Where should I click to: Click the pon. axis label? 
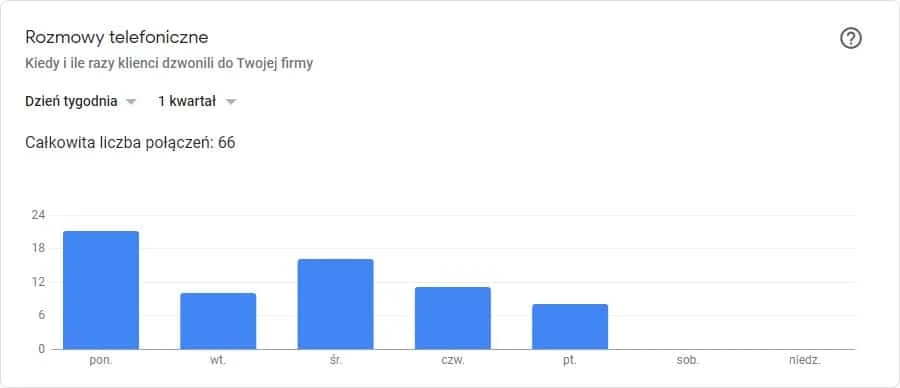[101, 362]
